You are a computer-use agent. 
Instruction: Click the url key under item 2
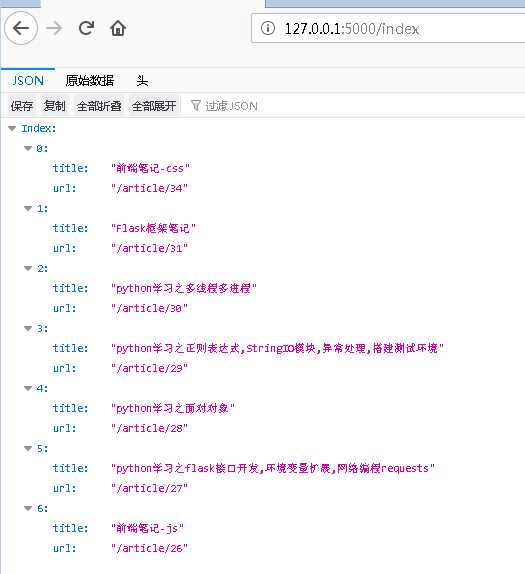(64, 308)
